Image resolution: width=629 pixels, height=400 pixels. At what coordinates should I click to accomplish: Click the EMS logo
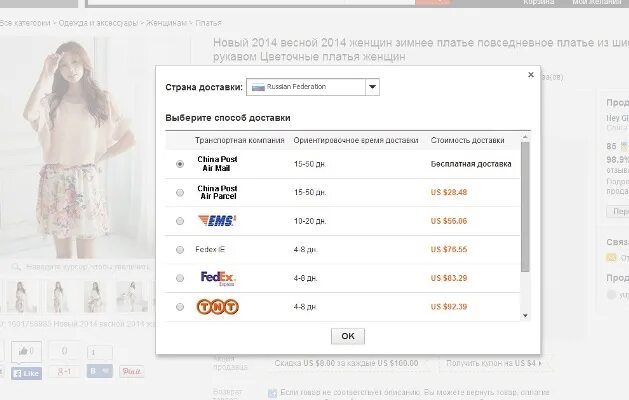[x=217, y=221]
